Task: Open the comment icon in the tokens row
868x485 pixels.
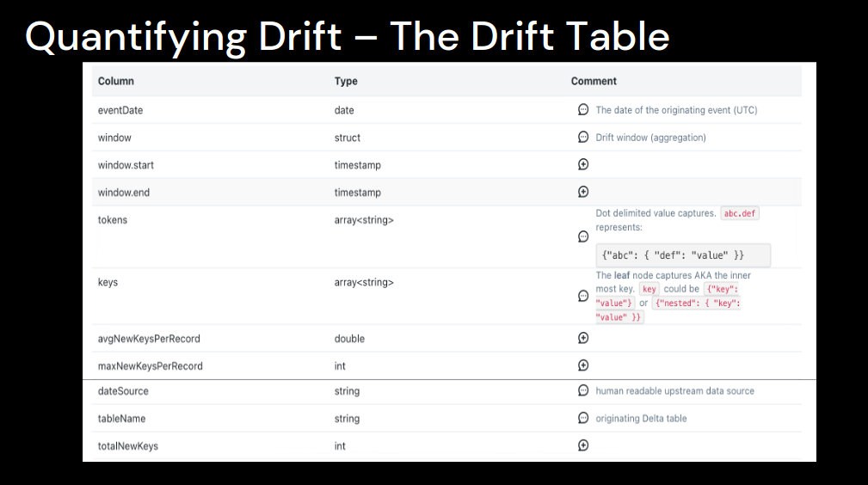Action: coord(583,236)
